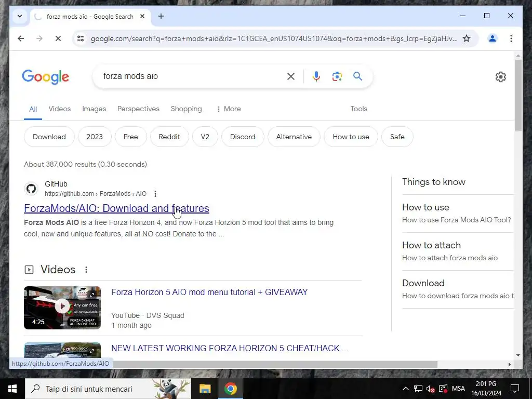Stop loading the page with the X button
This screenshot has width=532, height=399.
[58, 38]
